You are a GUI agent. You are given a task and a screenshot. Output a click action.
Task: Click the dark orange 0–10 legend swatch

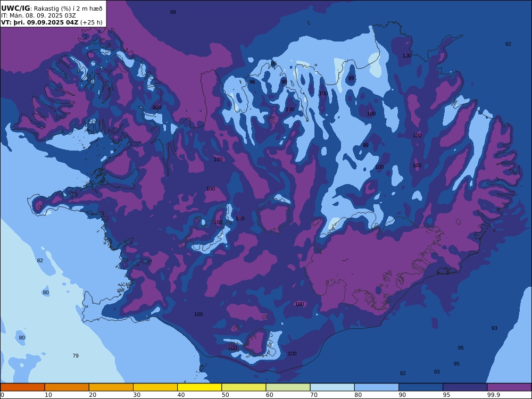click(22, 387)
